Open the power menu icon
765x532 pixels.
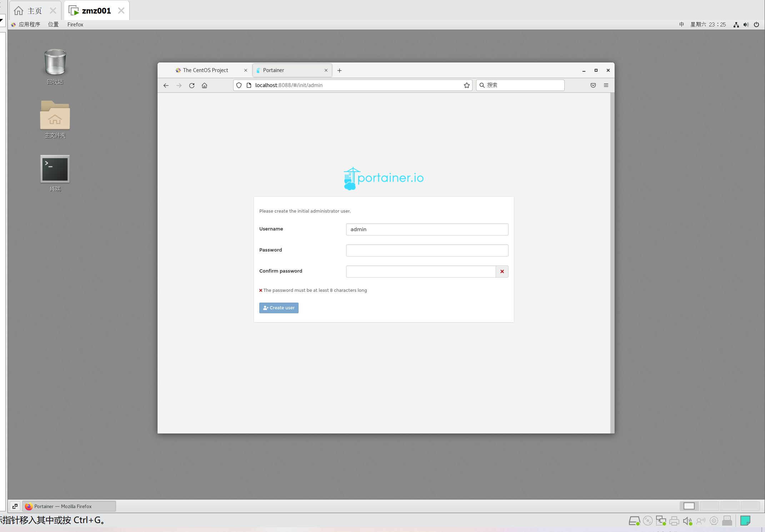tap(756, 25)
